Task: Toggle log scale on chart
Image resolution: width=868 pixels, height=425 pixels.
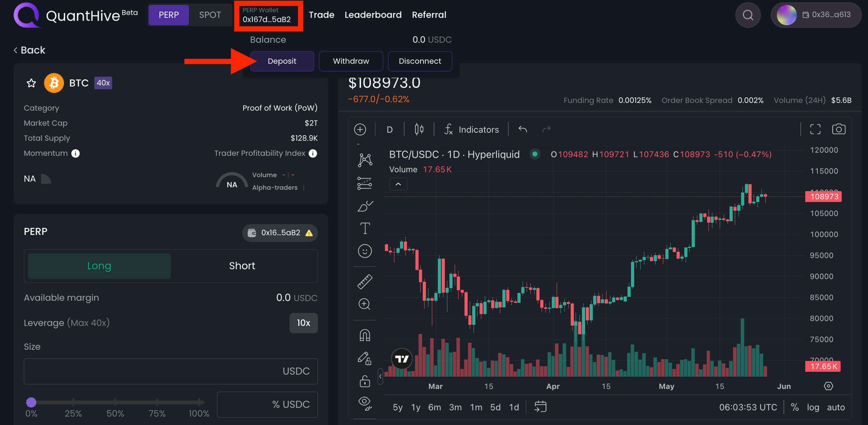Action: pos(813,407)
